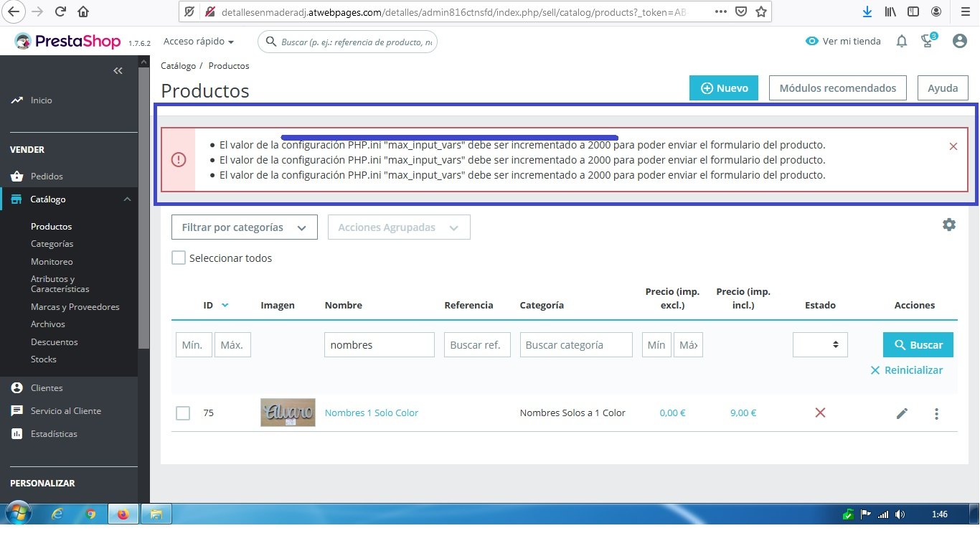This screenshot has height=551, width=980.
Task: Click the Catálogo breadcrumb link
Action: pyautogui.click(x=178, y=65)
